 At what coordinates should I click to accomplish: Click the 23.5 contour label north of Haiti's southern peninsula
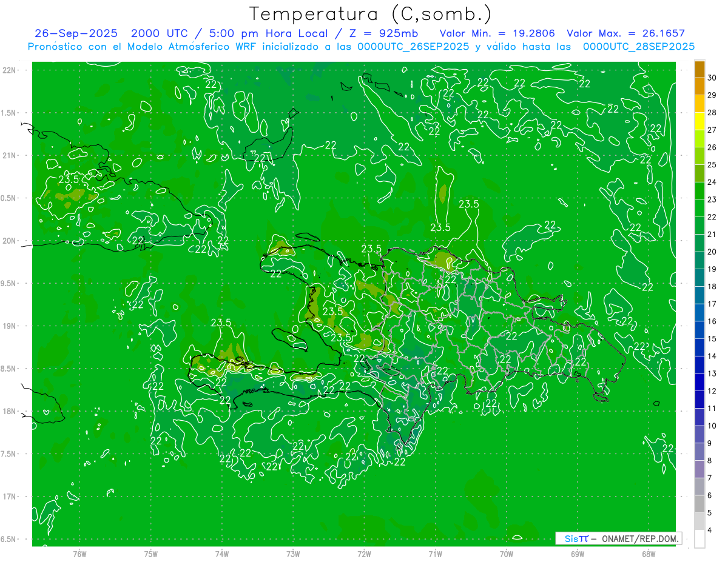(x=221, y=323)
